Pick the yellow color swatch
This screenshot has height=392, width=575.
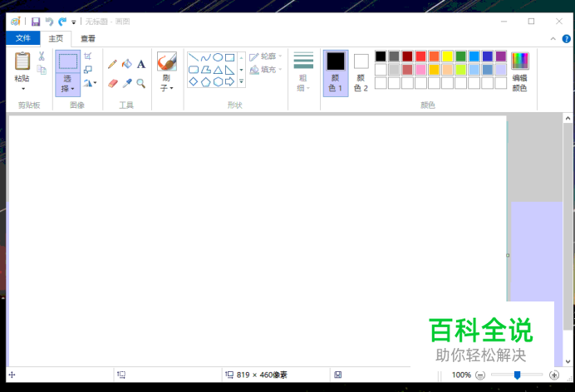click(447, 56)
